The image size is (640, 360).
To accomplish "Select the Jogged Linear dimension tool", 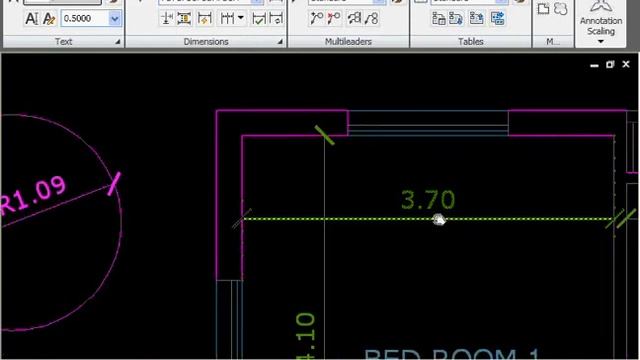I will 276,18.
